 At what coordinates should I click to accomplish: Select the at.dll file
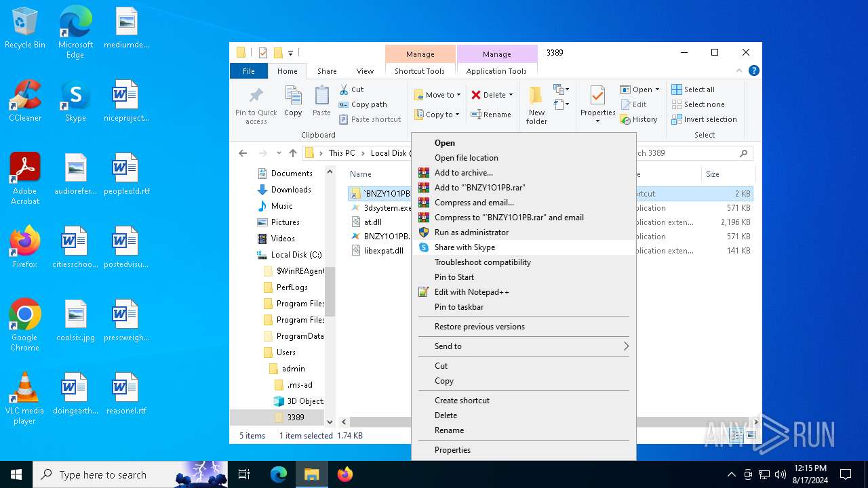pos(372,222)
